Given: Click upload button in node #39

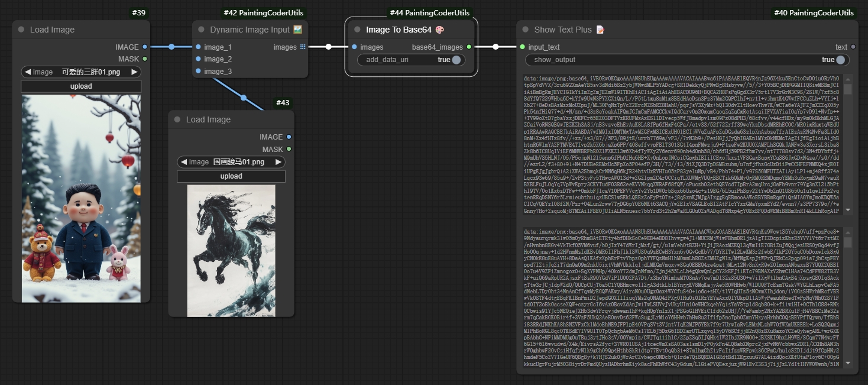Looking at the screenshot, I should coord(81,86).
